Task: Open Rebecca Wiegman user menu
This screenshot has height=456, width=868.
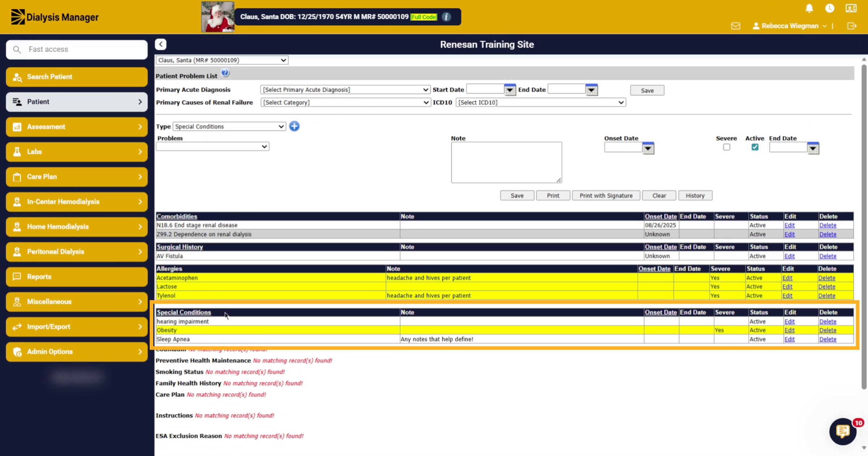Action: [x=789, y=26]
